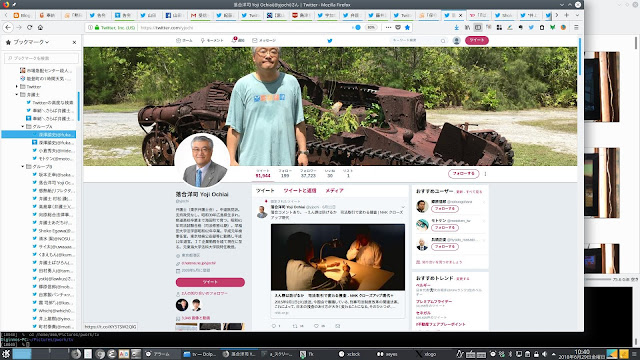Open page actions three-dot menu in address bar
The width and height of the screenshot is (640, 360).
pos(388,27)
